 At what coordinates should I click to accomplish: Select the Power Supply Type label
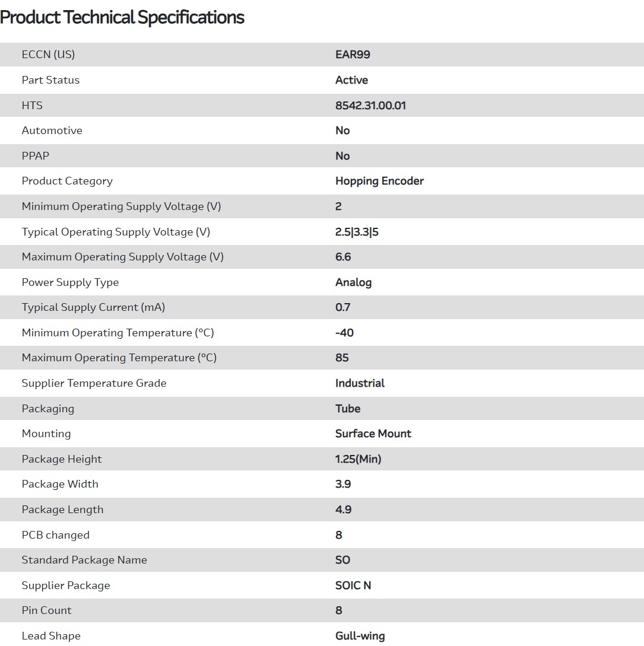pyautogui.click(x=70, y=282)
